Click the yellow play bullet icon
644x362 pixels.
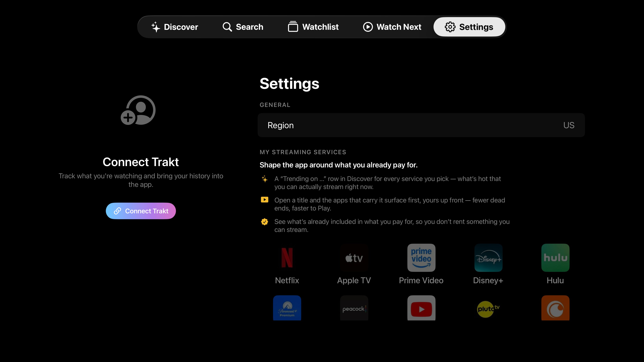[264, 200]
